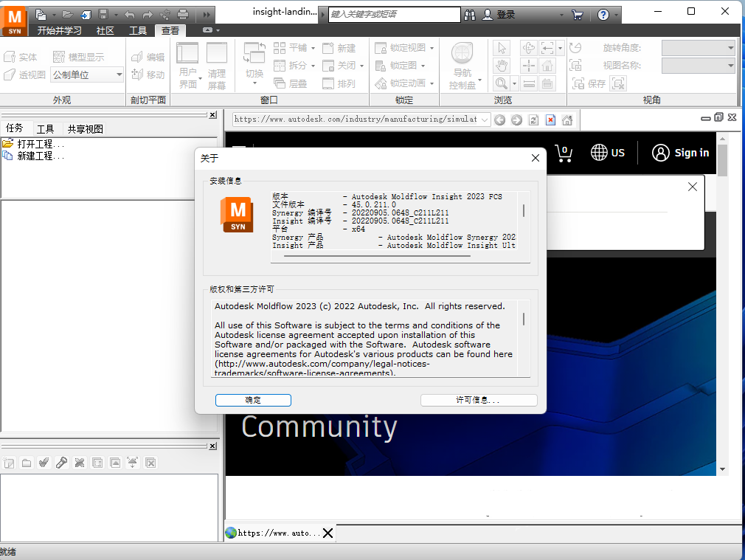Select the arrow pointer tool in 浏览 group
The width and height of the screenshot is (745, 560).
[502, 48]
